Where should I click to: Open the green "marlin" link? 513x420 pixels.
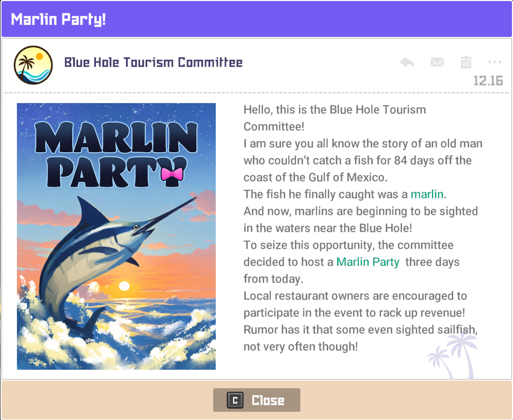pyautogui.click(x=427, y=194)
